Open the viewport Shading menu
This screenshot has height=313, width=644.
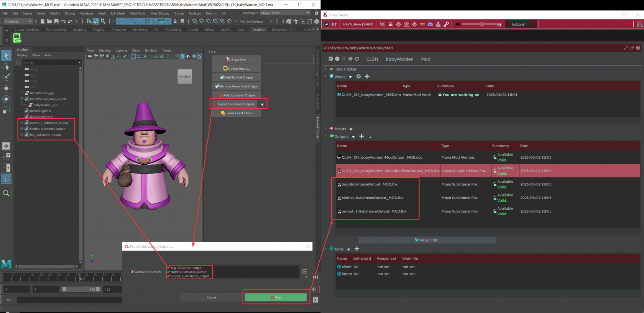pos(105,51)
